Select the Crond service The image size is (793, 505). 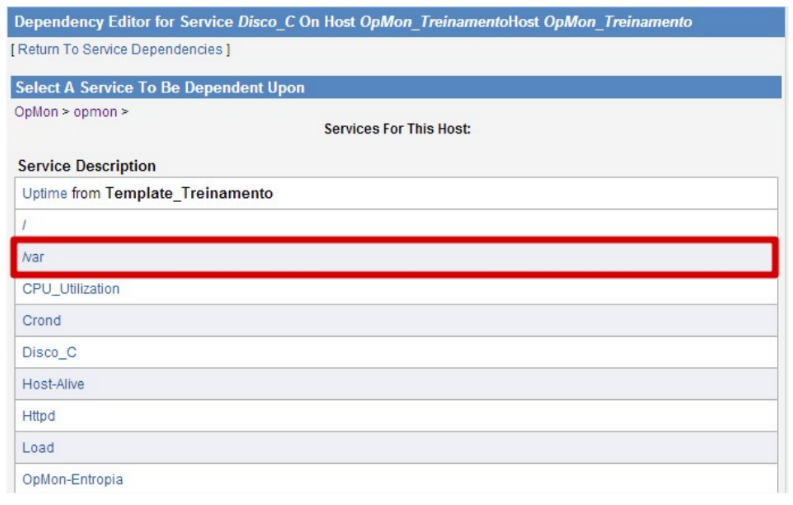click(x=42, y=321)
